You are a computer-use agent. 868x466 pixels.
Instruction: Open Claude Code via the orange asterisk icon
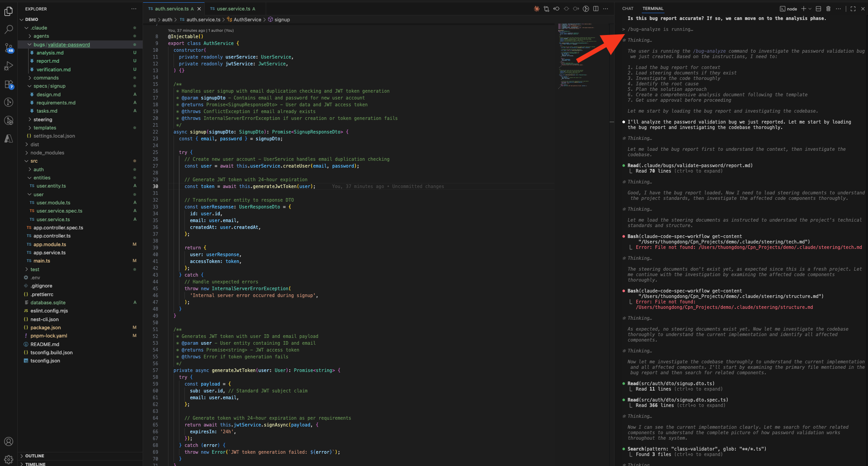coord(536,9)
